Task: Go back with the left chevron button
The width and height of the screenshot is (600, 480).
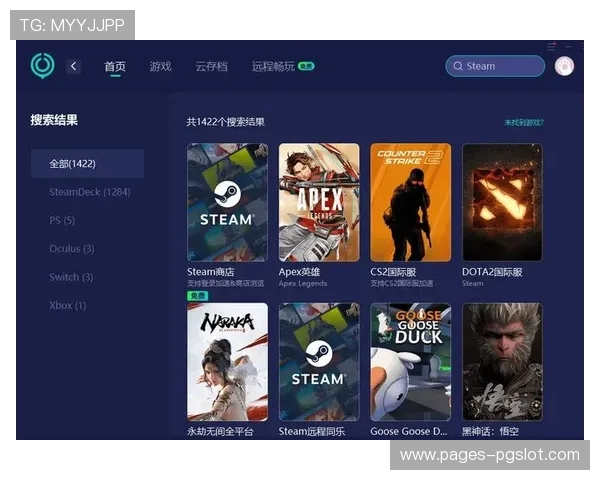Action: coord(73,66)
